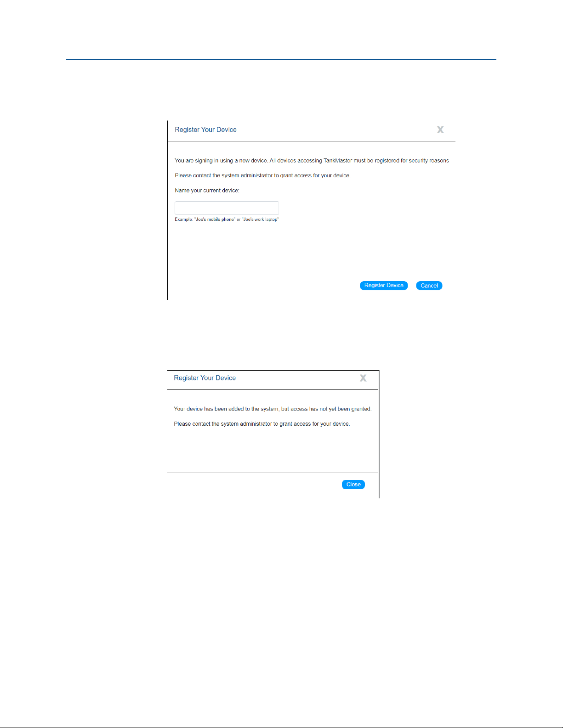Click the 'Name your current device:' label

207,190
